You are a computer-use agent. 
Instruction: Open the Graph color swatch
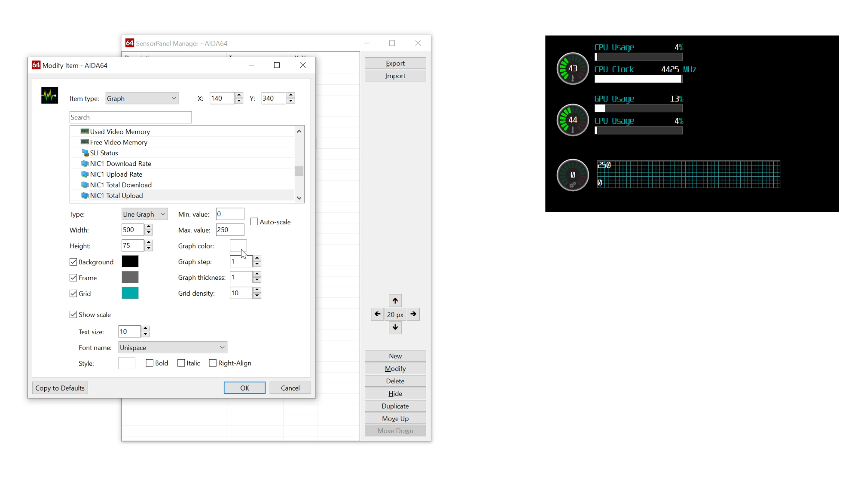tap(238, 246)
